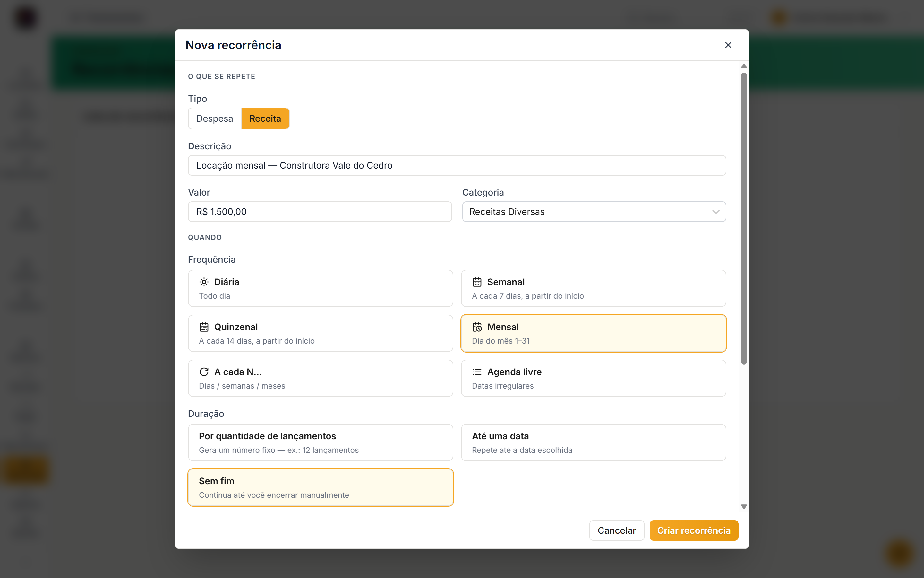Select Receita as the type
The width and height of the screenshot is (924, 578).
[x=265, y=118]
